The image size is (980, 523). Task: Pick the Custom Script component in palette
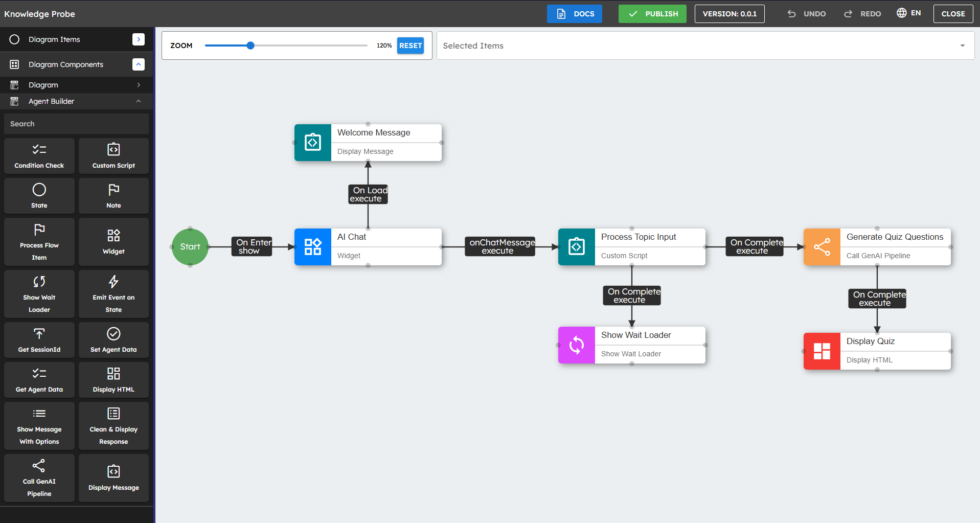tap(113, 156)
